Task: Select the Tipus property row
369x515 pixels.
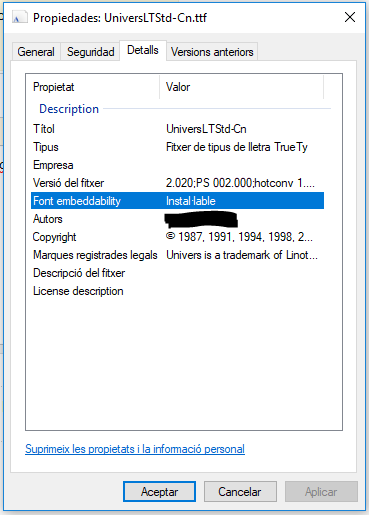Action: tap(177, 147)
